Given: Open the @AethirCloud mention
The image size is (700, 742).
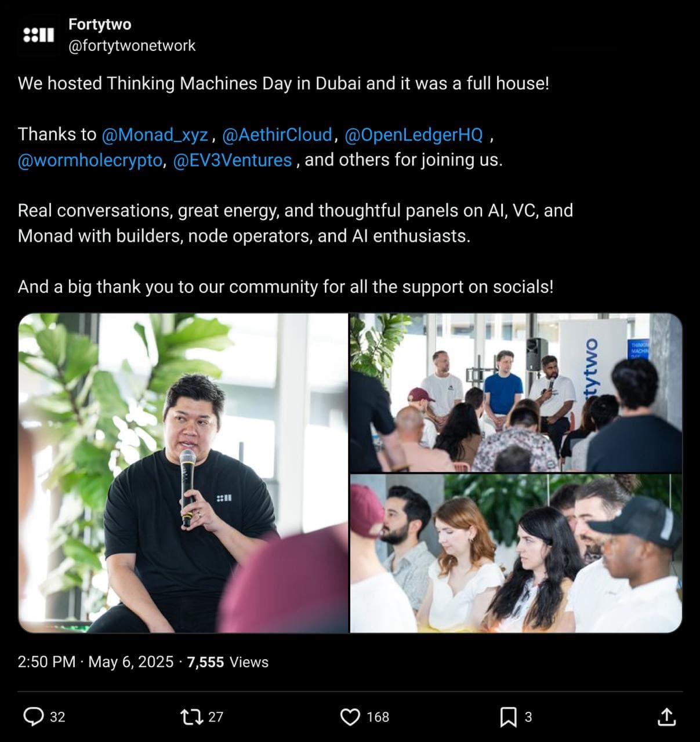Looking at the screenshot, I should point(277,134).
